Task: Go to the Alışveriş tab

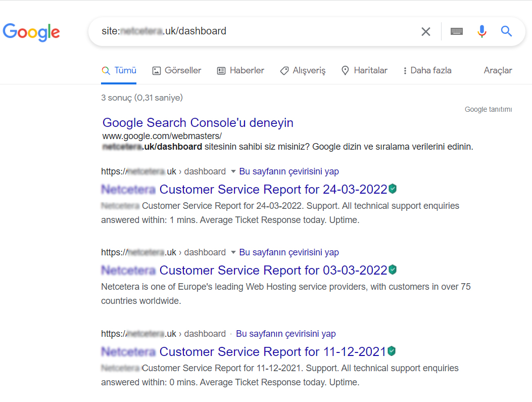Action: click(303, 70)
